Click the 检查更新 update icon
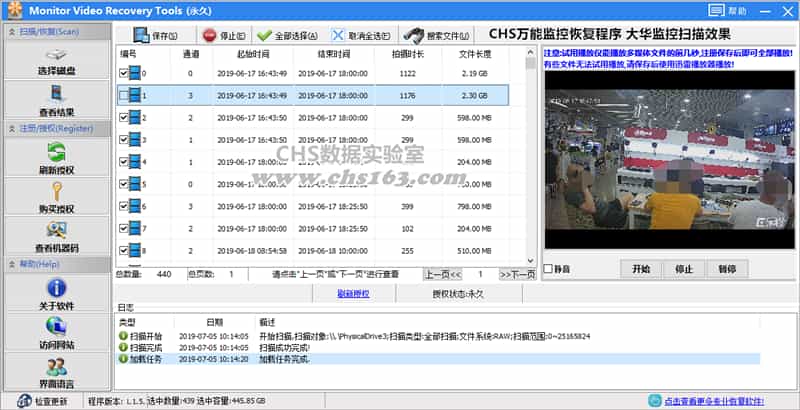The image size is (800, 410). click(24, 401)
